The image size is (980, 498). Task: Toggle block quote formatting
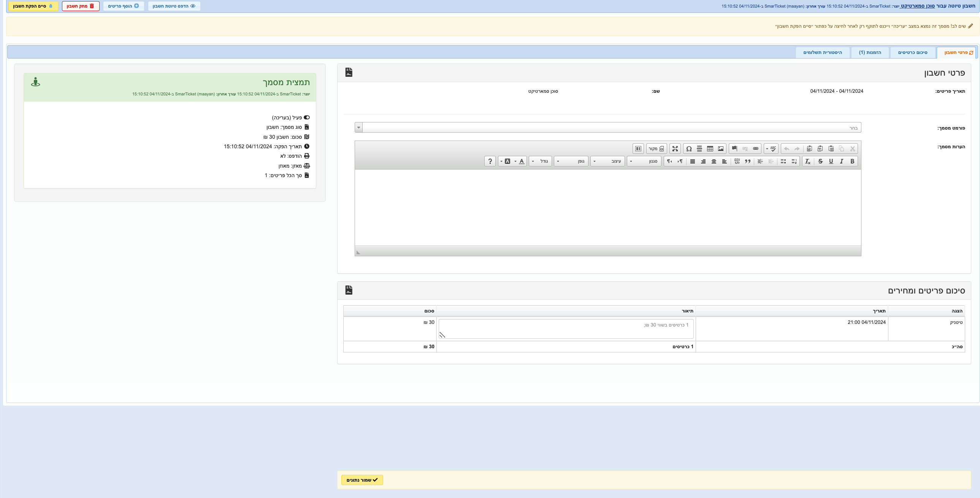click(x=748, y=161)
